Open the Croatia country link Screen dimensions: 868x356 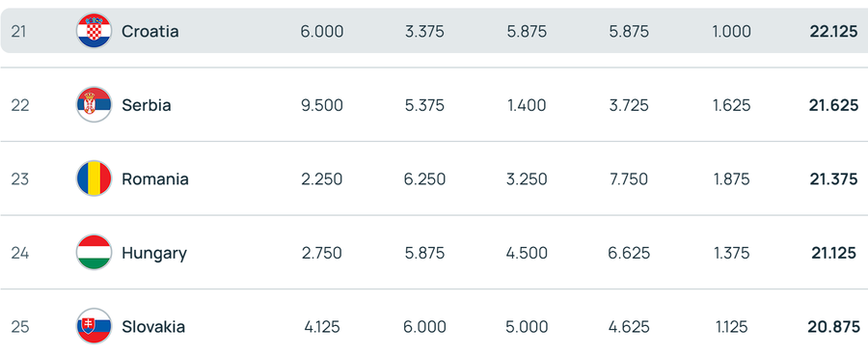pos(150,32)
